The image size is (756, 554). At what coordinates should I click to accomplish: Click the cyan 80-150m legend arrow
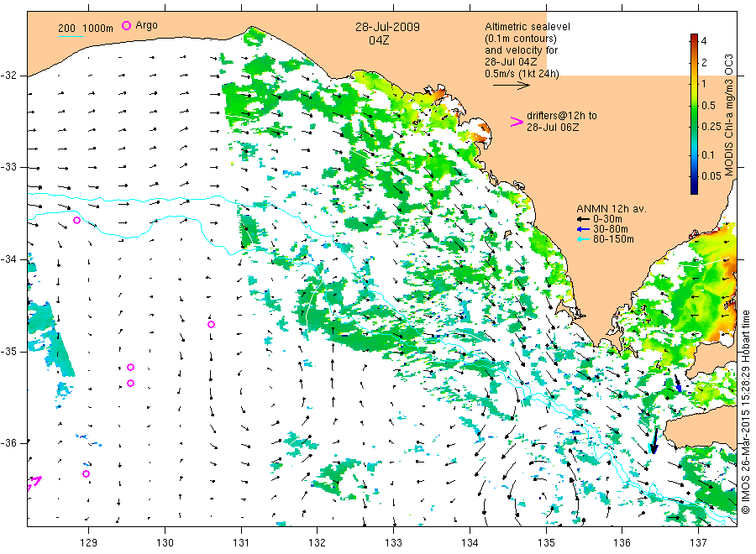(583, 239)
